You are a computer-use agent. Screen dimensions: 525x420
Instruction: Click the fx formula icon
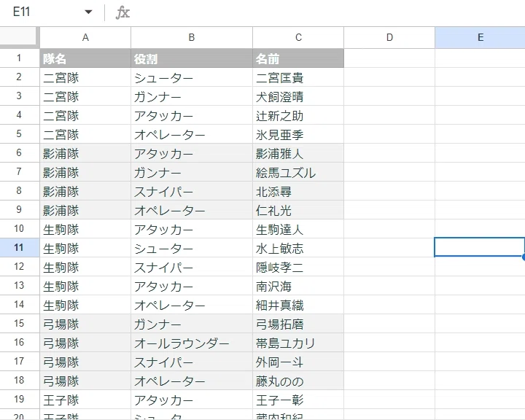tap(122, 12)
